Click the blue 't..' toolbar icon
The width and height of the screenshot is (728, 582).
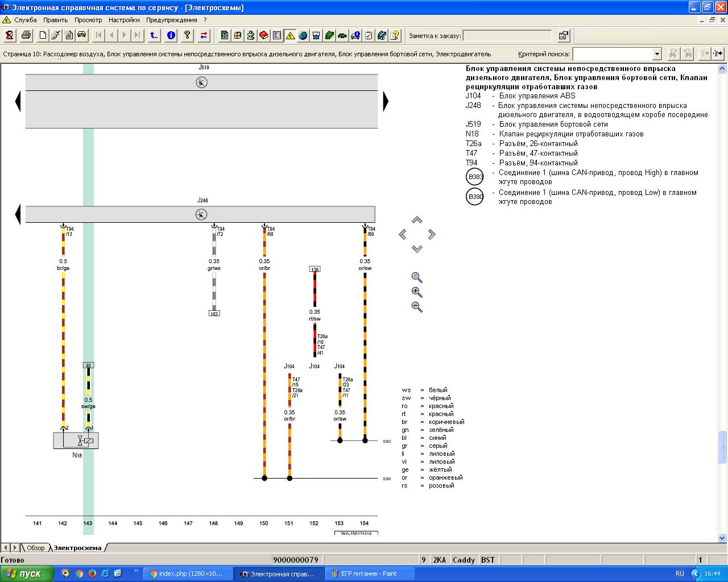point(154,35)
